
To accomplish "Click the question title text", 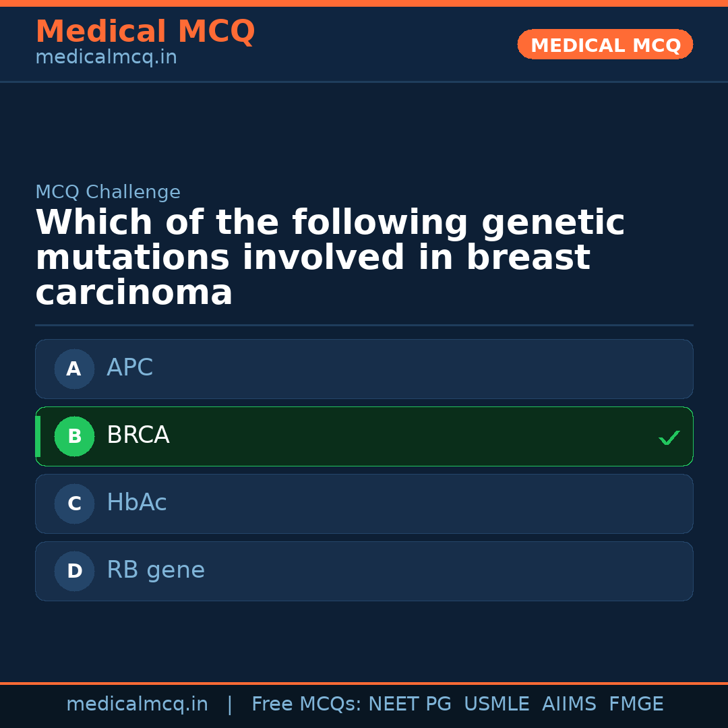I will tap(330, 256).
